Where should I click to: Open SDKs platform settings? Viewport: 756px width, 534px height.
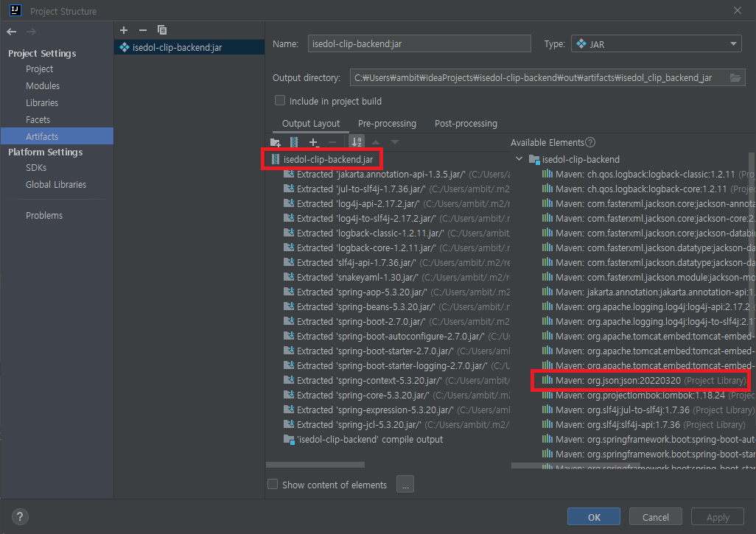coord(36,168)
